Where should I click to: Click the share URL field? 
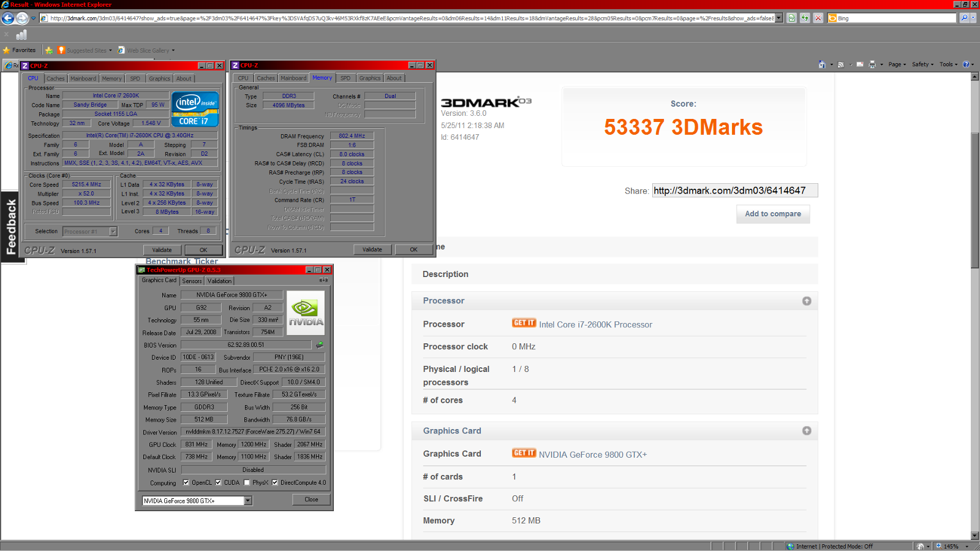(x=735, y=191)
